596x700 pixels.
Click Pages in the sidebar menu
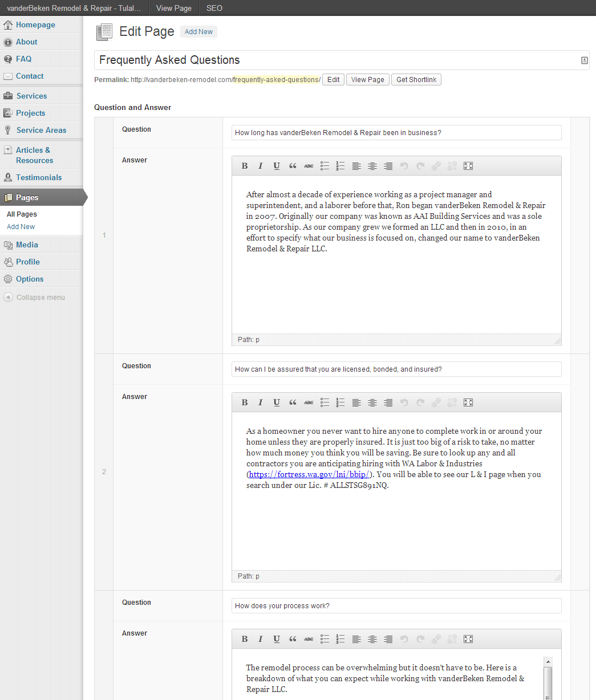pyautogui.click(x=41, y=197)
